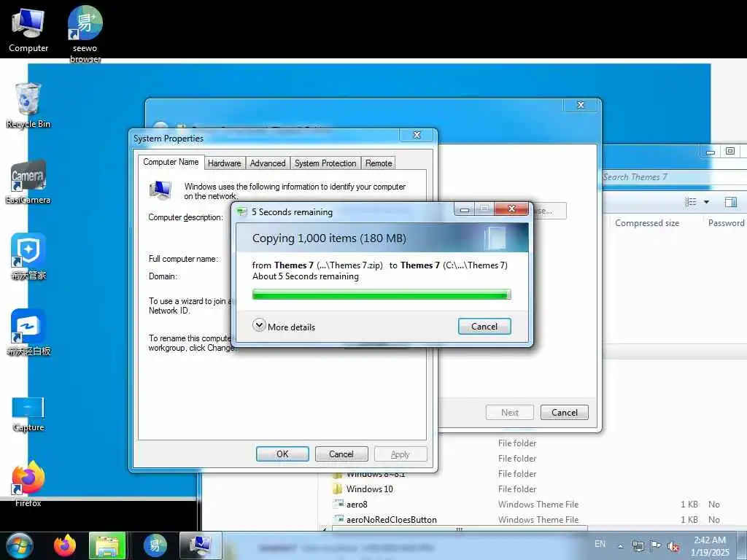Image resolution: width=747 pixels, height=560 pixels.
Task: Switch to the Computer Name tab
Action: pyautogui.click(x=171, y=162)
